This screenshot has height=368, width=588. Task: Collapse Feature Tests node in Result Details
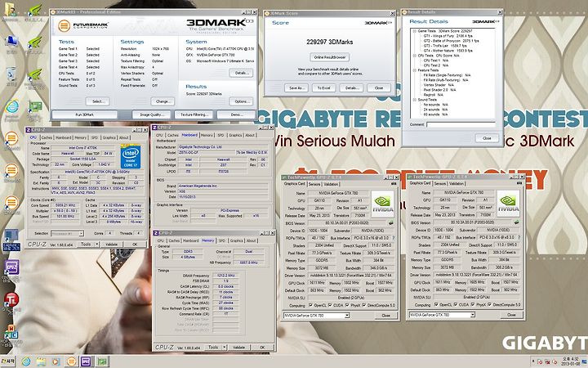click(x=414, y=70)
